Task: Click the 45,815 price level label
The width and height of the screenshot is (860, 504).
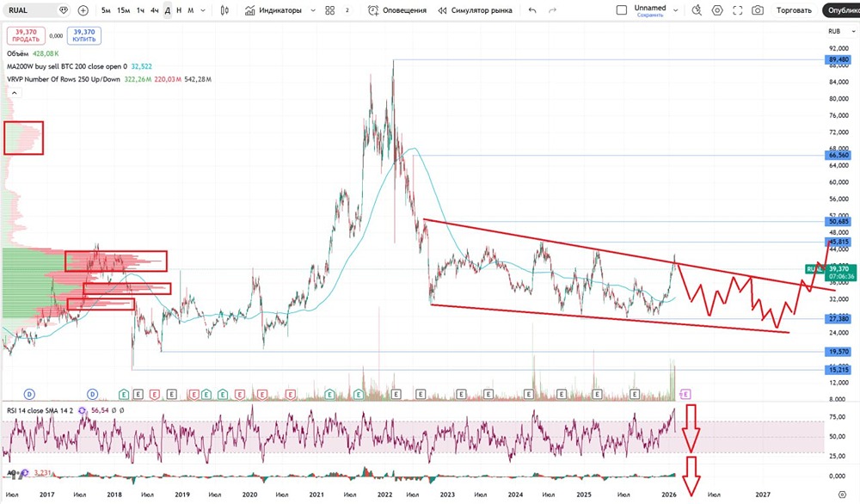Action: pyautogui.click(x=838, y=242)
